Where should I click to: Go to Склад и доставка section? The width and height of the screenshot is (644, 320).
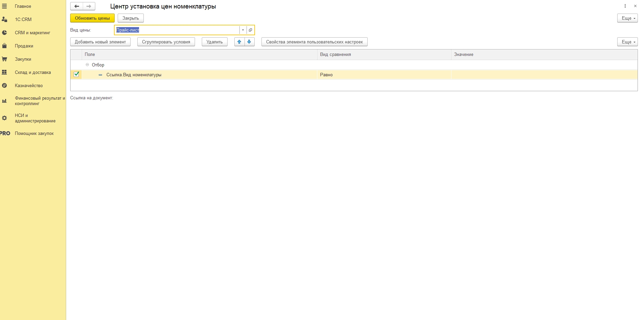click(x=33, y=72)
